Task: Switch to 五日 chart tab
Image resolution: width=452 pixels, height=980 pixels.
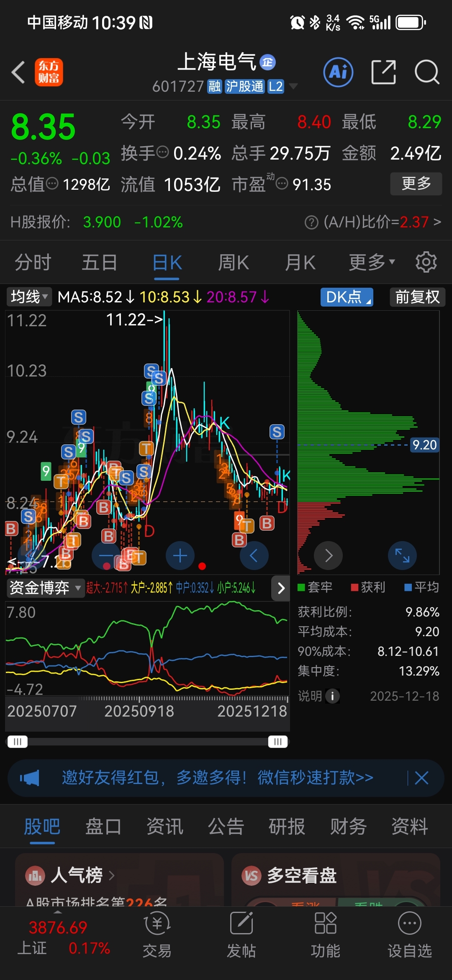Action: pyautogui.click(x=99, y=263)
